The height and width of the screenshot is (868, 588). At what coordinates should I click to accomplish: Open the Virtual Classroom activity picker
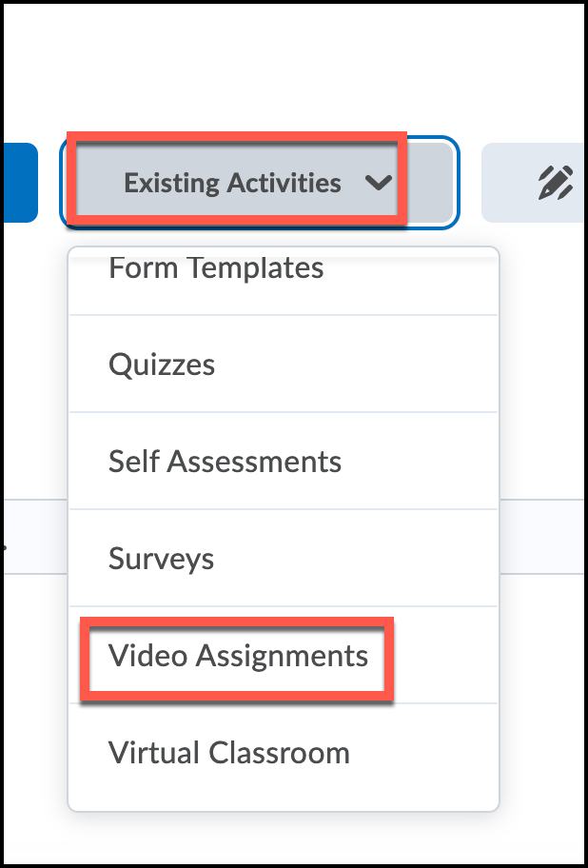click(229, 753)
